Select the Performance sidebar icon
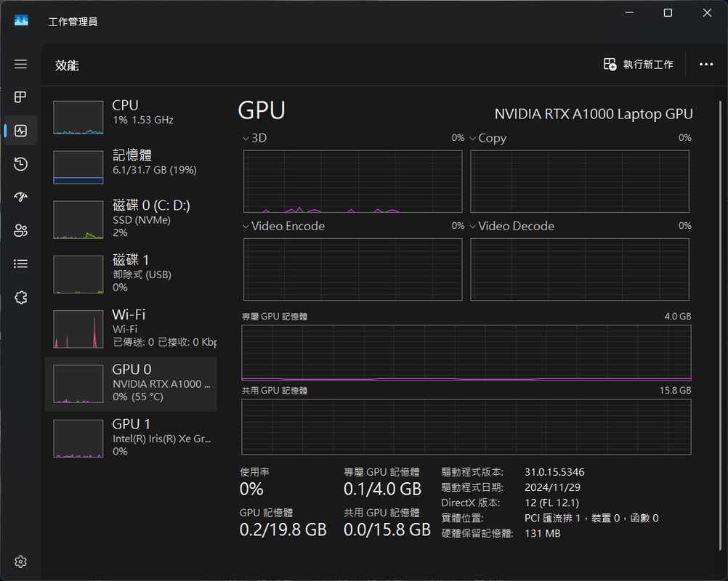728x581 pixels. [x=20, y=131]
